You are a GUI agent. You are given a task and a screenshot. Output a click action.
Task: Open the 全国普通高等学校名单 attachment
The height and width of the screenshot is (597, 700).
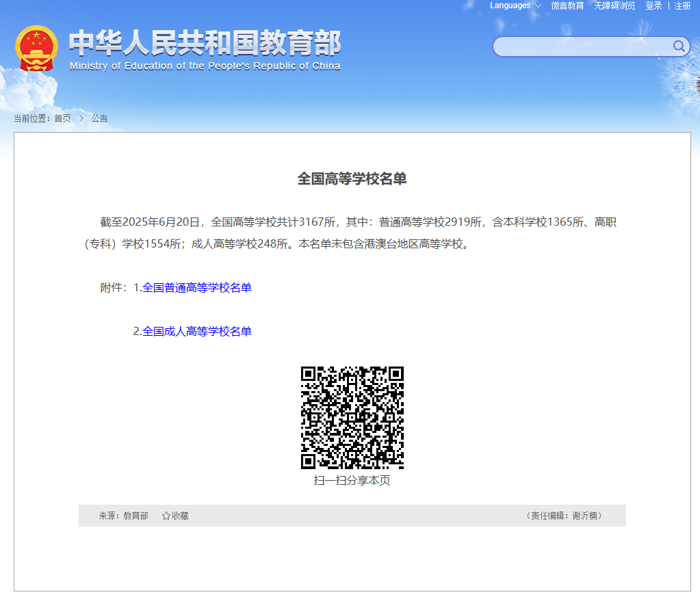(x=197, y=288)
